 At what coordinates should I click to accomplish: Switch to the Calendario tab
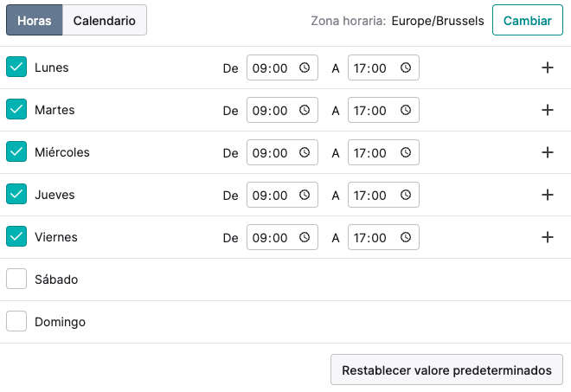coord(105,20)
